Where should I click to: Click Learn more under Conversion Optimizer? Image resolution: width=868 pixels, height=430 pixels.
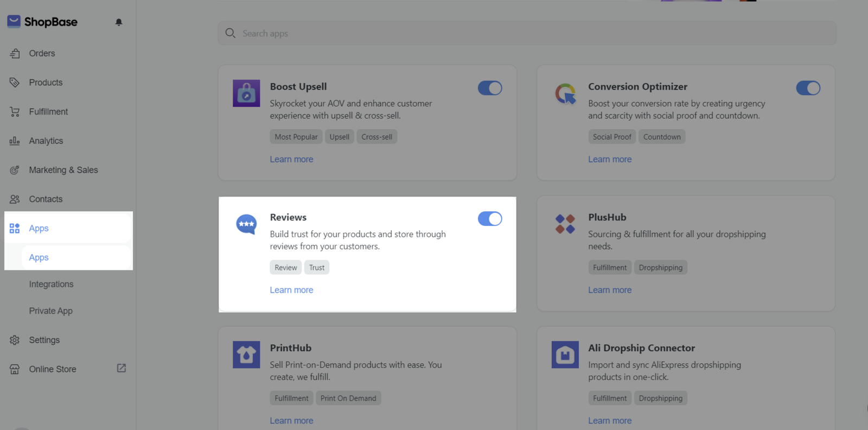[610, 159]
